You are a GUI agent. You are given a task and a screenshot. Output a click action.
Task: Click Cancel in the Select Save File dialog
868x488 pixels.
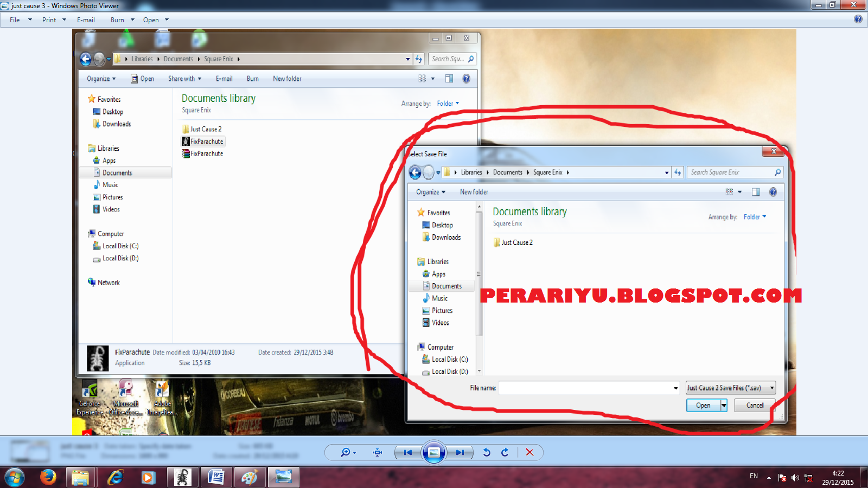click(755, 405)
